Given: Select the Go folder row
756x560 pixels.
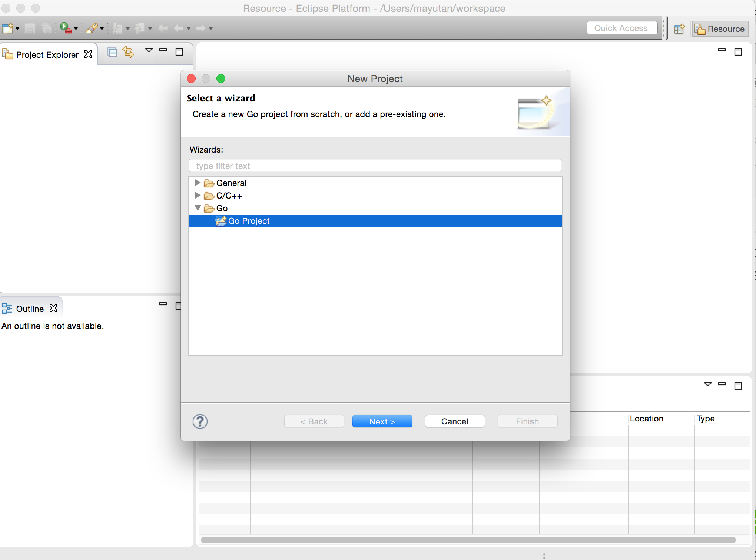Looking at the screenshot, I should coord(375,208).
